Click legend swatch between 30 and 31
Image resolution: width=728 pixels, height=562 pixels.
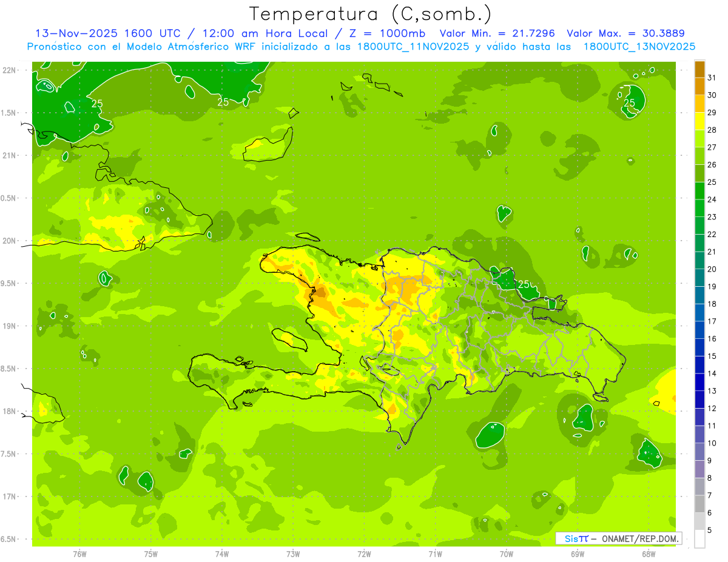pos(699,86)
